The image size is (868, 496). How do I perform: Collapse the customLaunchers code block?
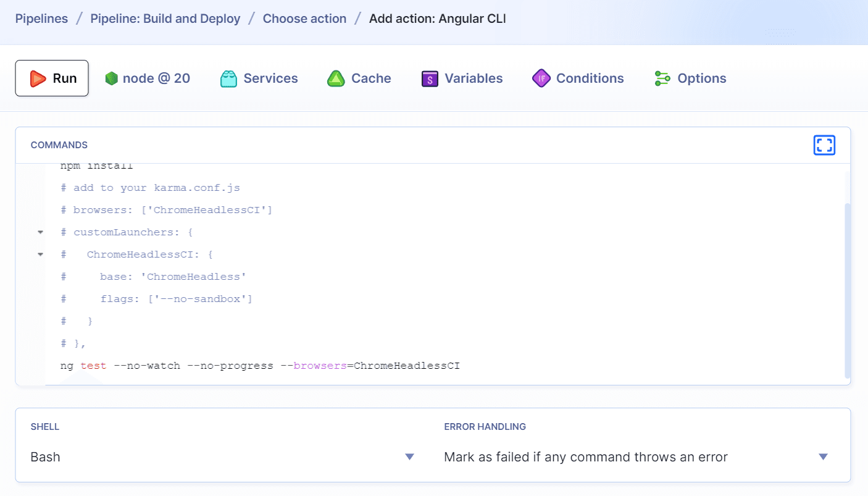click(40, 232)
